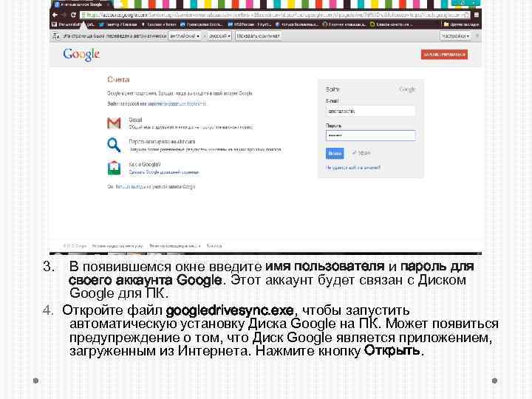Click the browser back arrow
532x399 pixels.
coord(55,15)
